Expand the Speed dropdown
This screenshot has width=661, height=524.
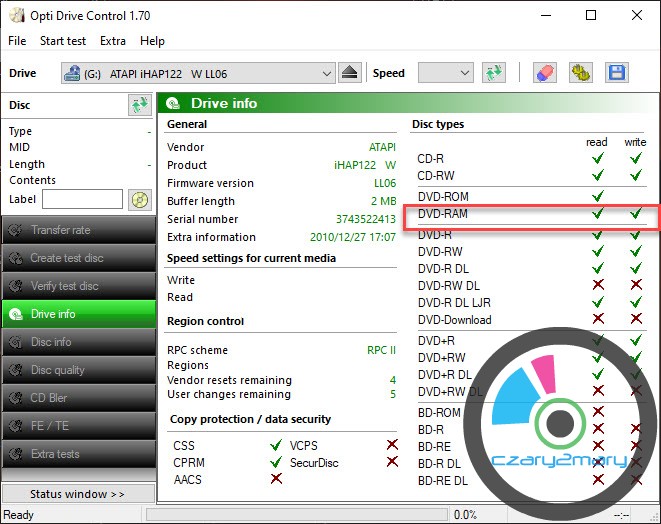pyautogui.click(x=445, y=73)
